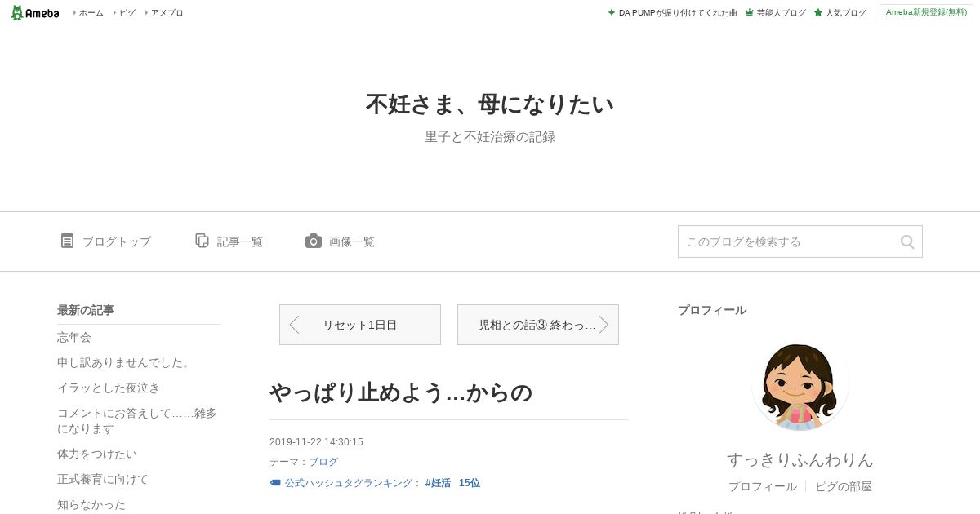
Task: Open DA PUMPが振り付けてくれた曲 link
Action: pos(678,13)
